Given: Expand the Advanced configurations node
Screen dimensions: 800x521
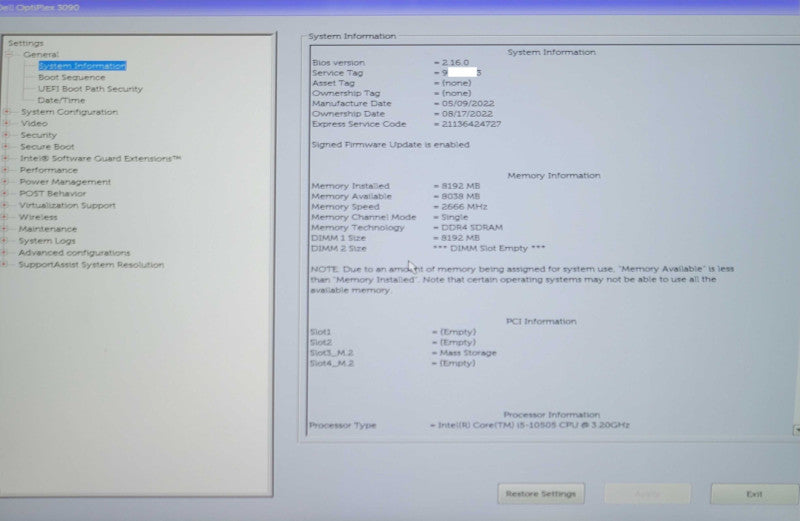Looking at the screenshot, I should tap(4, 253).
